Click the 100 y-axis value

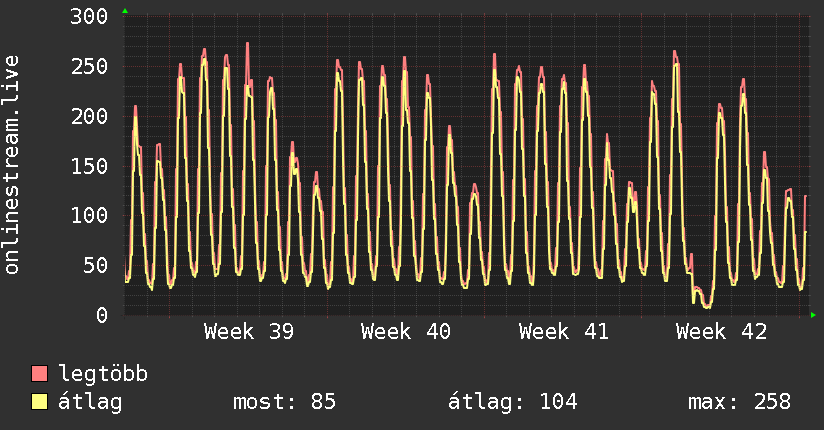89,216
